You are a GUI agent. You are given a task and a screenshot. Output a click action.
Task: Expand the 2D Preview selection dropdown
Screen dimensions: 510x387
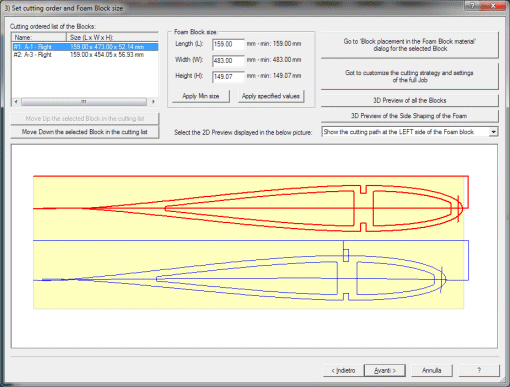(493, 132)
